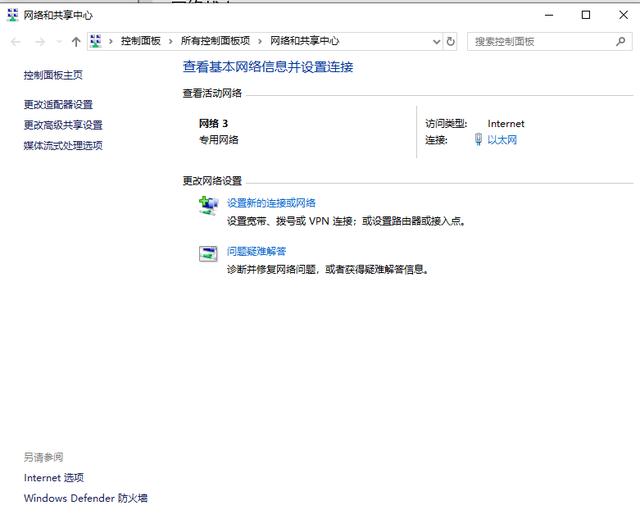
Task: Select 控制面板 breadcrumb item
Action: 140,41
